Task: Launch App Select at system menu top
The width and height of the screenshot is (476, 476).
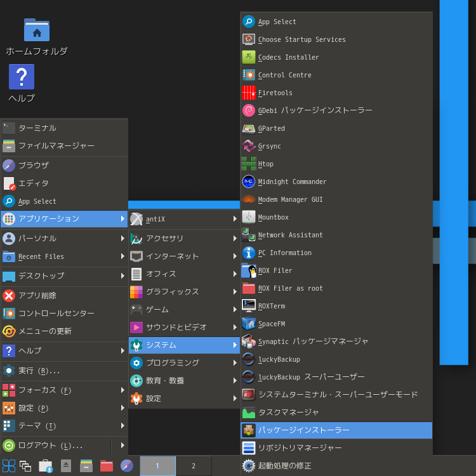Action: [x=336, y=22]
